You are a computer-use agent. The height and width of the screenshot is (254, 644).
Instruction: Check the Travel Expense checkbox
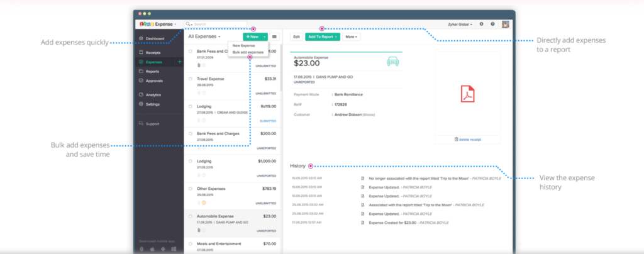pos(191,79)
